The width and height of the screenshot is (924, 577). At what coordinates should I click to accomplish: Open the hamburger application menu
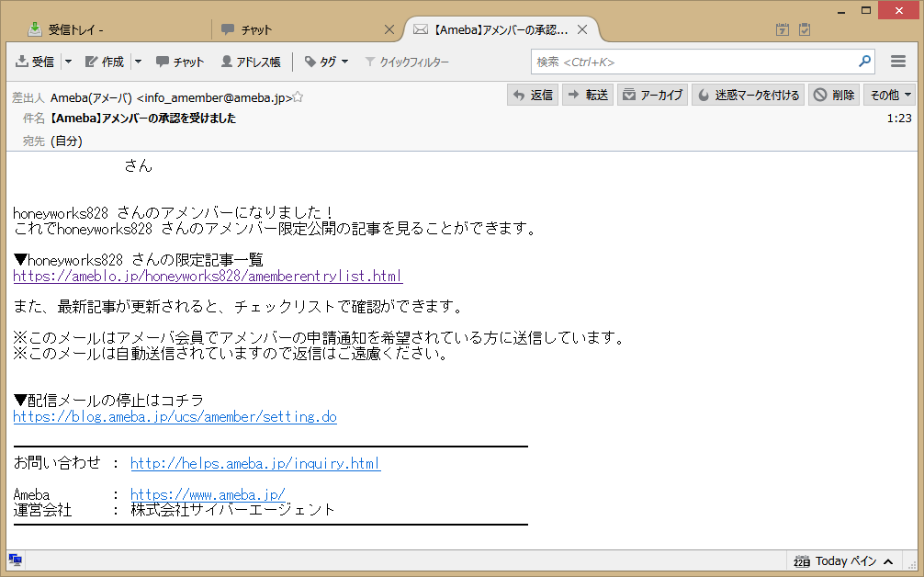pos(898,62)
